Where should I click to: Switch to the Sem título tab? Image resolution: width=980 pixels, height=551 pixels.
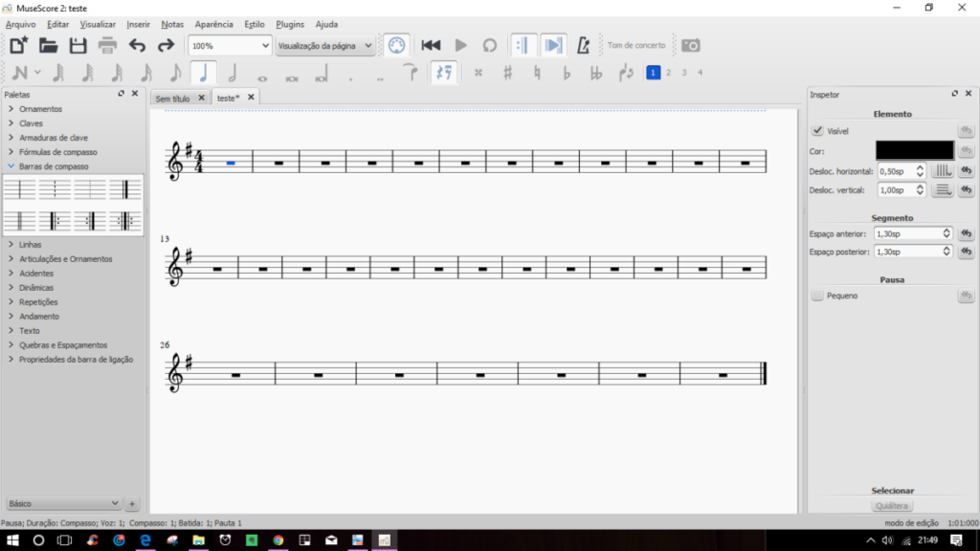(x=173, y=98)
